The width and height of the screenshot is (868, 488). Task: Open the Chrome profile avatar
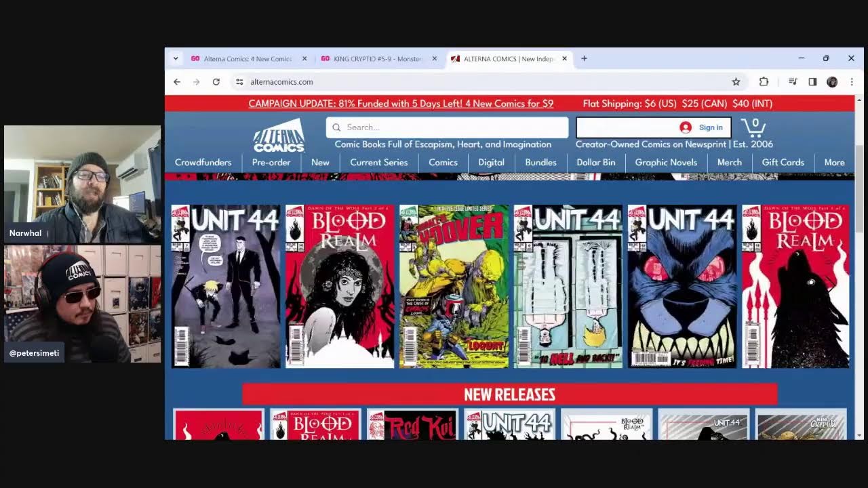(832, 82)
